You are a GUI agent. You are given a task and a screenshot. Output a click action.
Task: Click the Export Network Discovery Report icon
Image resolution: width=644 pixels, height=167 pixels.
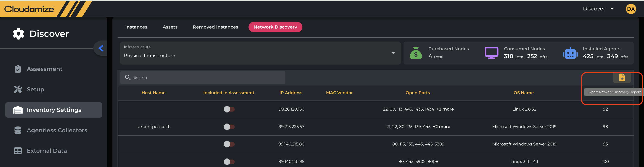622,78
